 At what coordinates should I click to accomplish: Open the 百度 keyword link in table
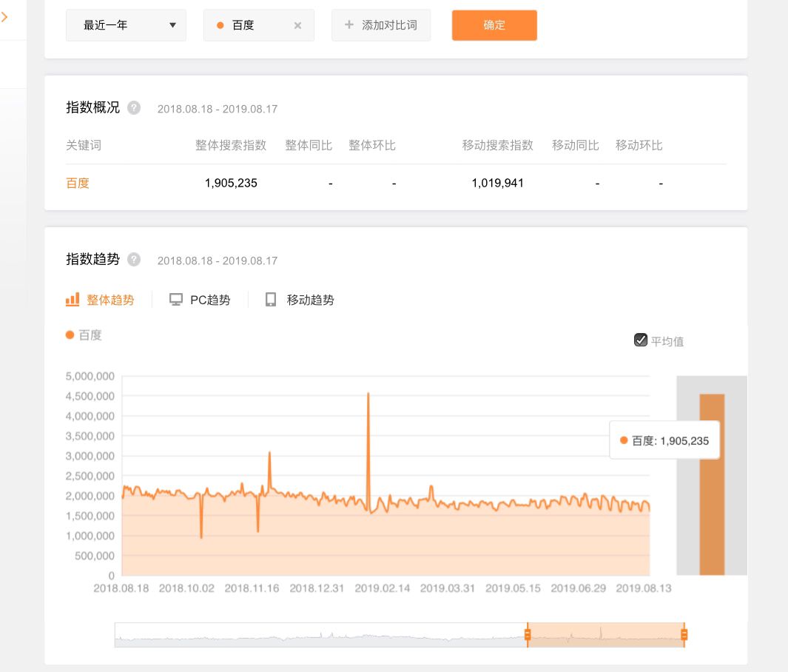[x=78, y=183]
